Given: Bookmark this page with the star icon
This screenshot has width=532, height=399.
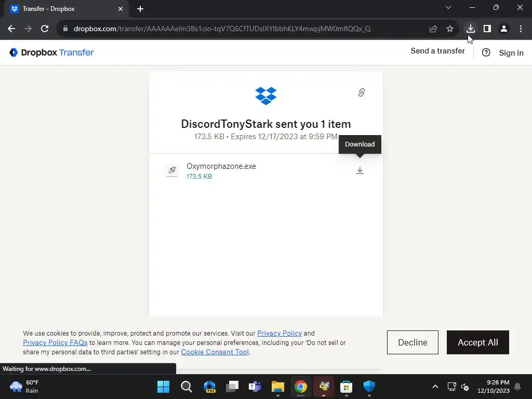Looking at the screenshot, I should tap(450, 29).
